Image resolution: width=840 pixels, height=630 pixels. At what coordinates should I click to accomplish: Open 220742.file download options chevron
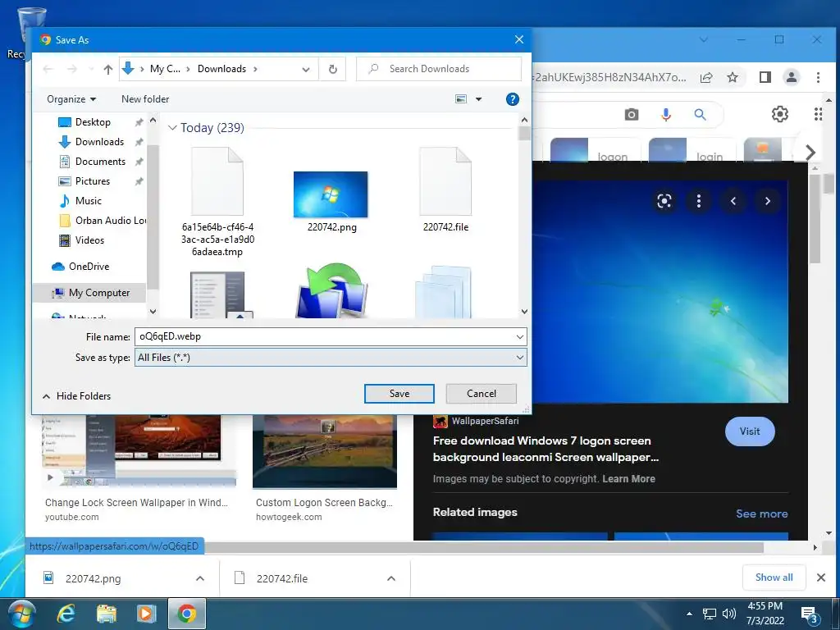coord(391,578)
